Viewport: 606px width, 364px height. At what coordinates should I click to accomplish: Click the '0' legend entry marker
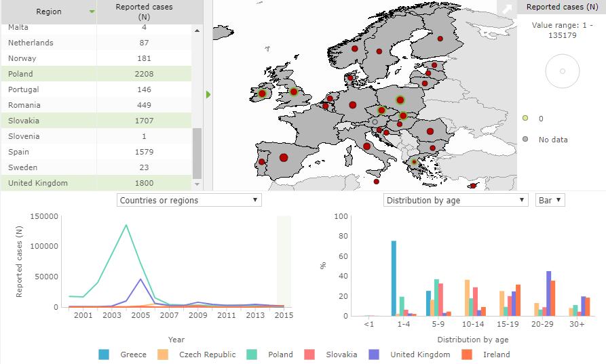pos(525,118)
